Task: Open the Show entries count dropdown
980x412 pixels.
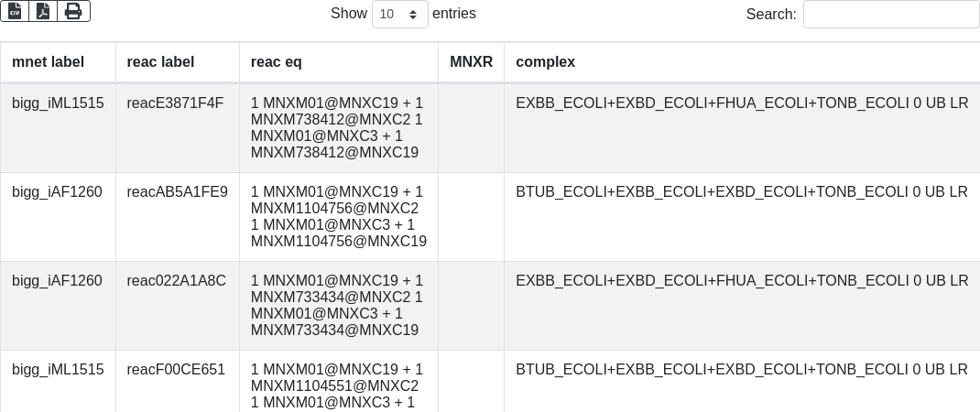Action: [400, 15]
